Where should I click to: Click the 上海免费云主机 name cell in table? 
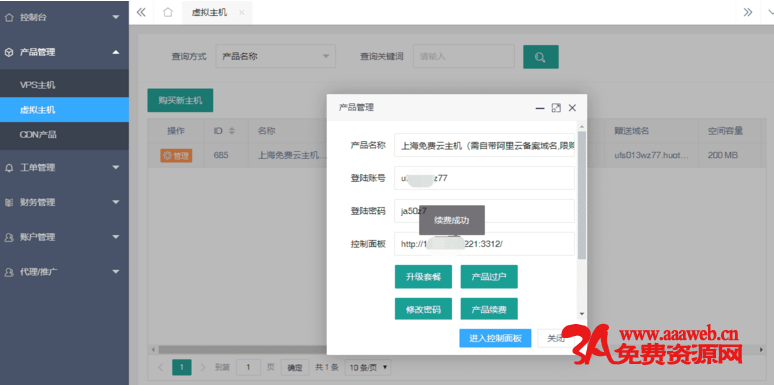point(292,155)
